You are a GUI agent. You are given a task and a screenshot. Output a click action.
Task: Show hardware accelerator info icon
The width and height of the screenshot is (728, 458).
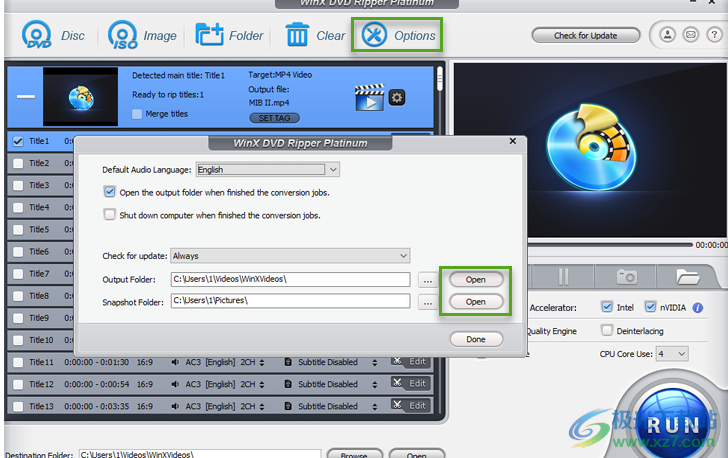tap(697, 308)
